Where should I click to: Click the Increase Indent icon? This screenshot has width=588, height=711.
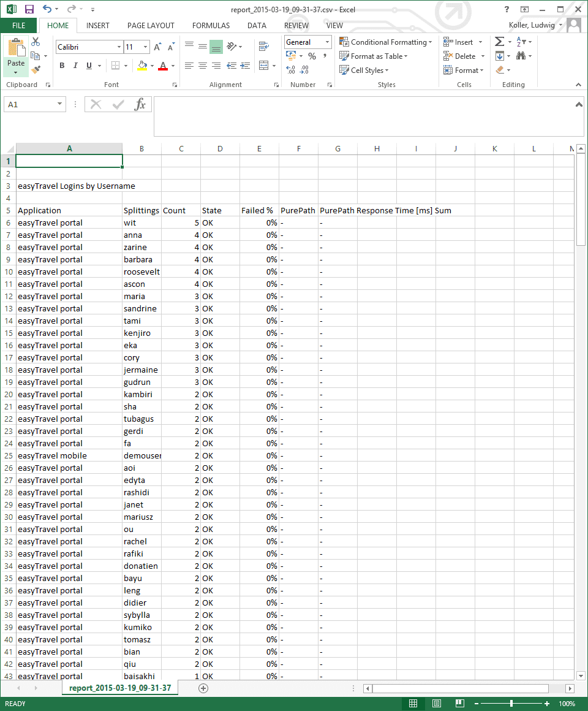[x=245, y=66]
